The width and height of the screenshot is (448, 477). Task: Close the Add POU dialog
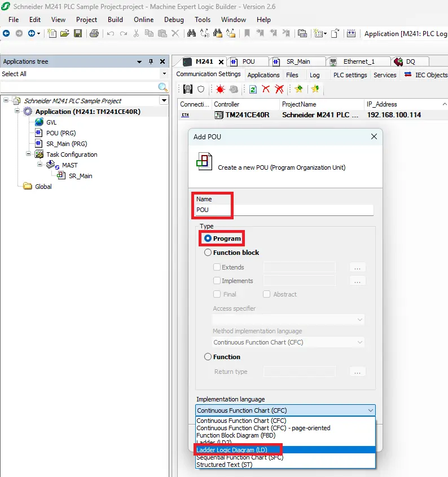tap(374, 136)
